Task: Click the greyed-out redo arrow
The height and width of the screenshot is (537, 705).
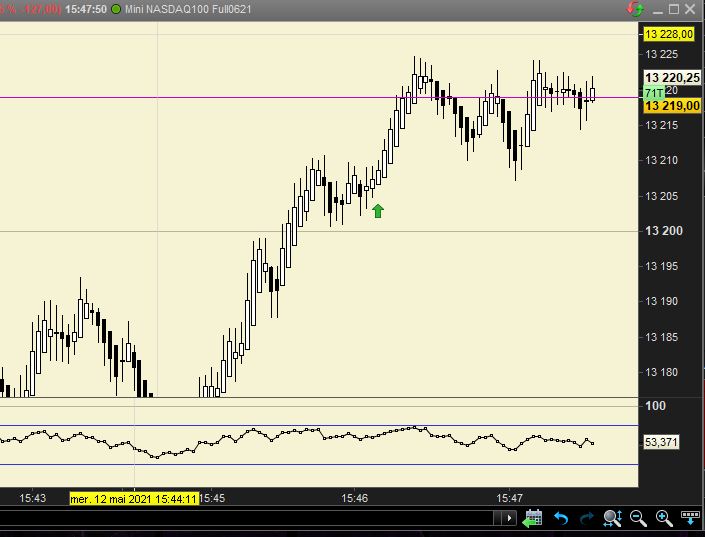Action: (x=587, y=519)
